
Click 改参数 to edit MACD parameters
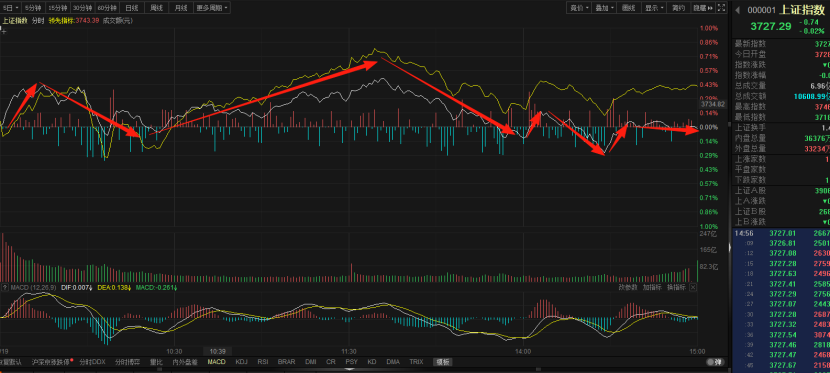pos(628,287)
